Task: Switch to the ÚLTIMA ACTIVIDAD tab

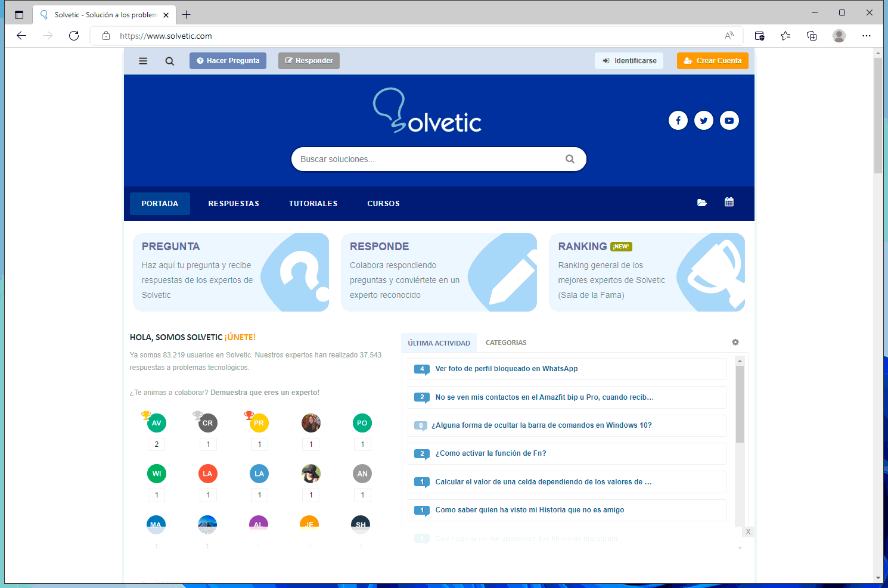Action: tap(439, 343)
